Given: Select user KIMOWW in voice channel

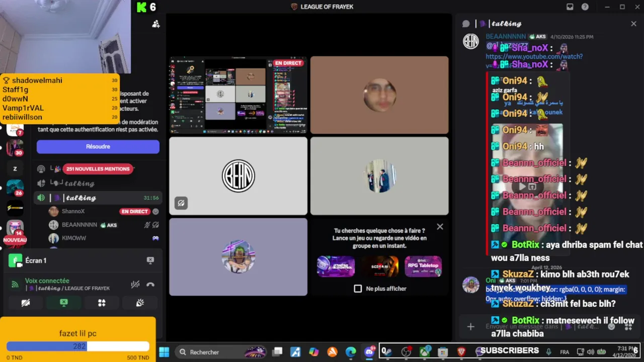Looking at the screenshot, I should coord(74,238).
